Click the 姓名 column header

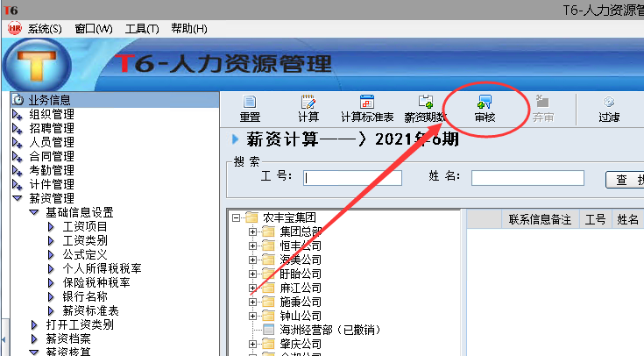pyautogui.click(x=627, y=219)
